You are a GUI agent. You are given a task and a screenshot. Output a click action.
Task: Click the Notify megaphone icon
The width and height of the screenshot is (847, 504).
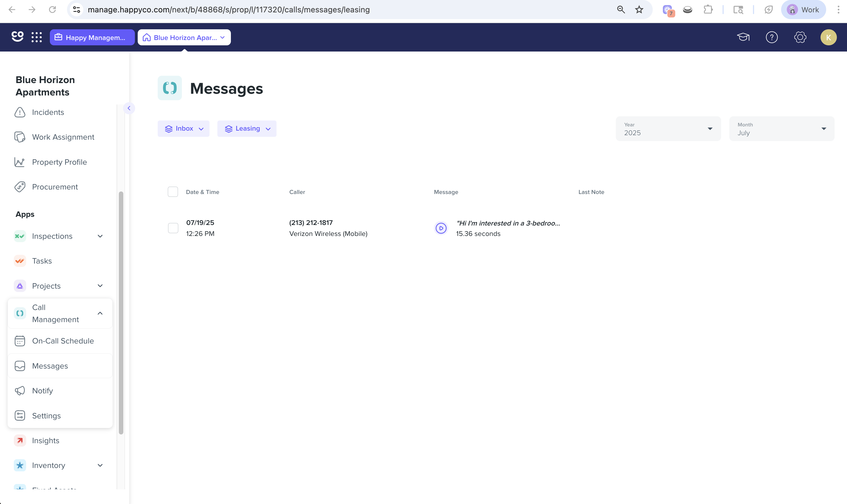coord(20,391)
